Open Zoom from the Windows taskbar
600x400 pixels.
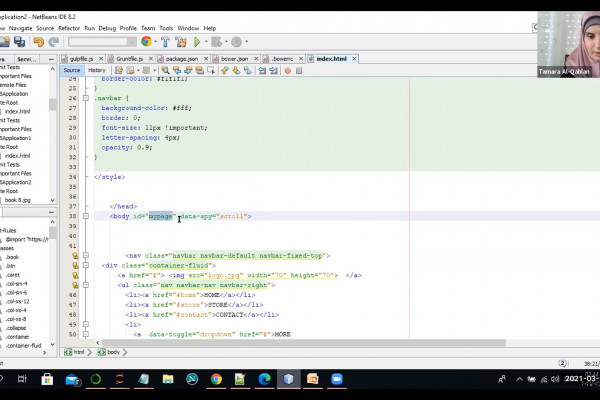pos(339,380)
